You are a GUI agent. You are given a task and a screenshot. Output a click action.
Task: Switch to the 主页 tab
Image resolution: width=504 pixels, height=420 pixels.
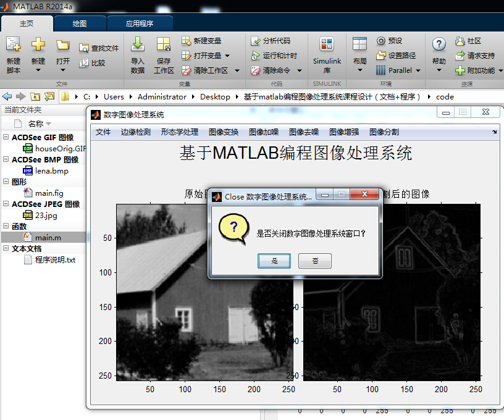[27, 23]
